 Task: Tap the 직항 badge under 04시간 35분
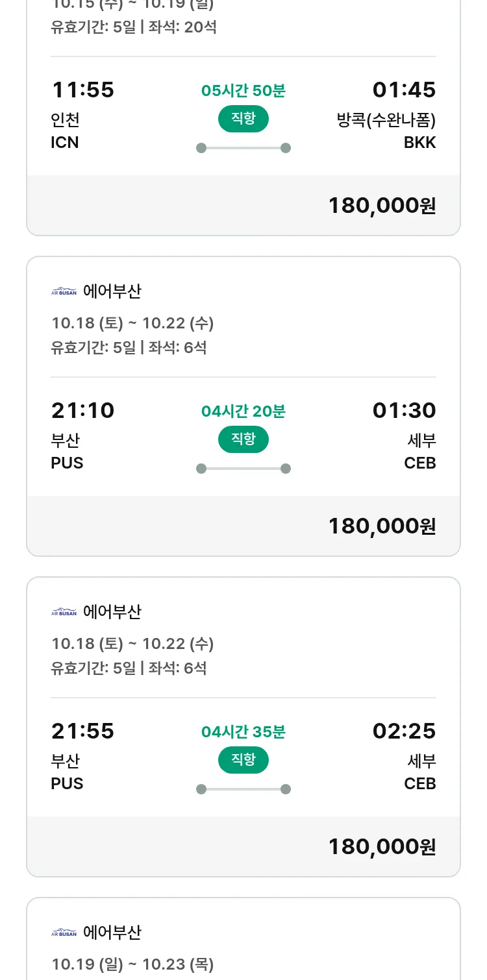(x=243, y=760)
